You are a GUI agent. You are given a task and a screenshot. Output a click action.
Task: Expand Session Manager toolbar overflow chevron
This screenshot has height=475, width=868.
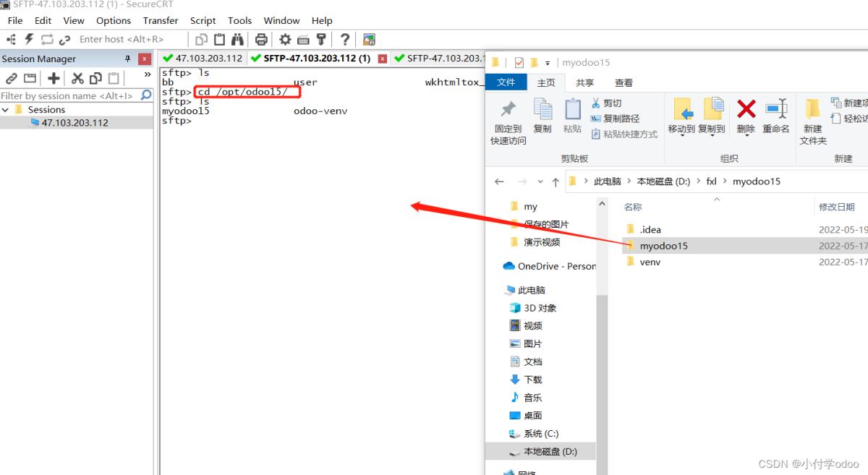pyautogui.click(x=148, y=74)
